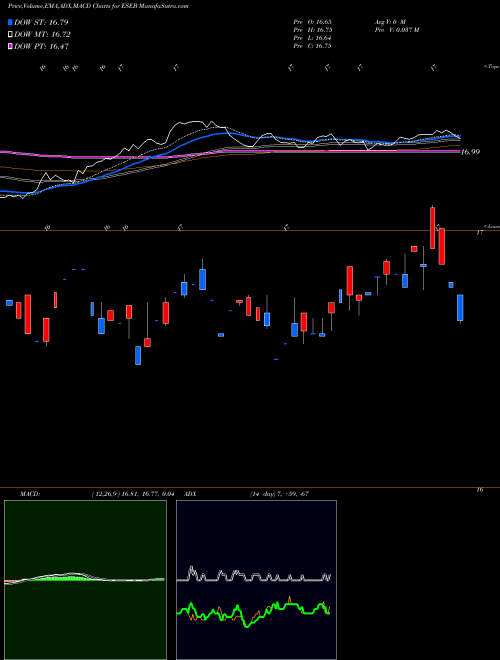The image size is (500, 660).
Task: Click the tallest red candlestick at the chart peak
Action: pyautogui.click(x=432, y=228)
